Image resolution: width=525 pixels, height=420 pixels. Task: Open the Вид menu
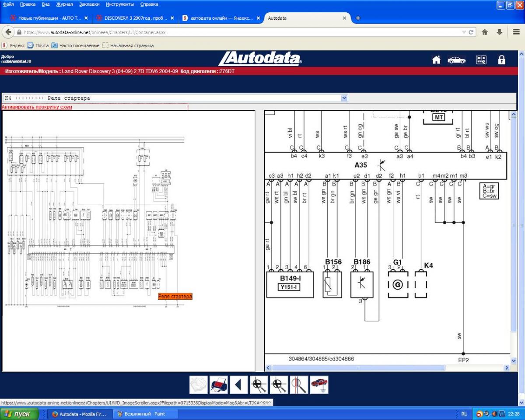45,4
